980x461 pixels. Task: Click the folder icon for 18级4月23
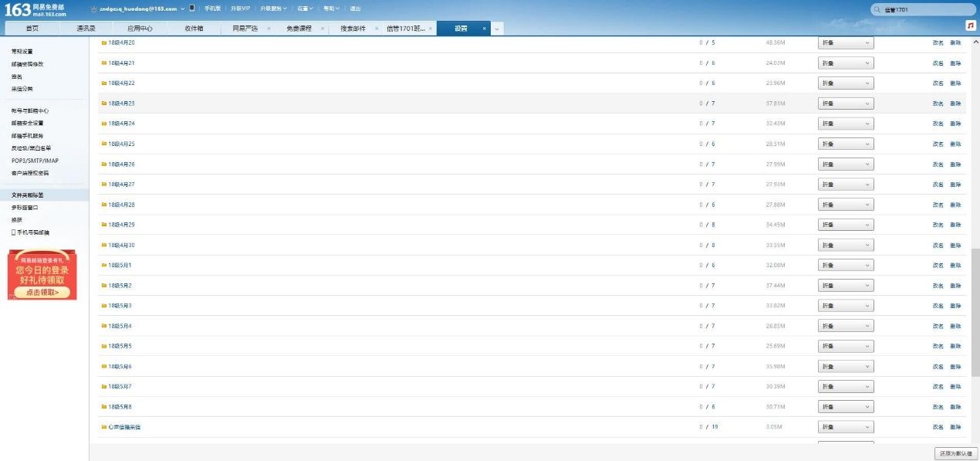tap(104, 103)
